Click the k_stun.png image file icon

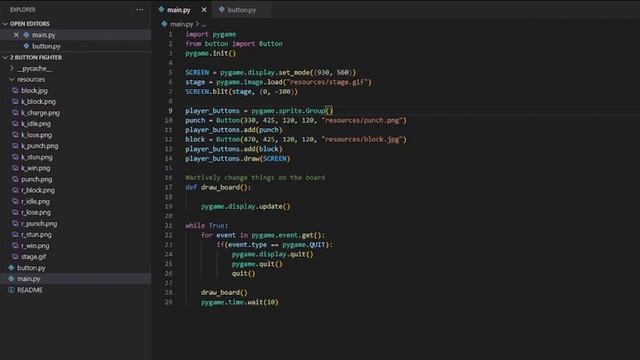tap(15, 157)
